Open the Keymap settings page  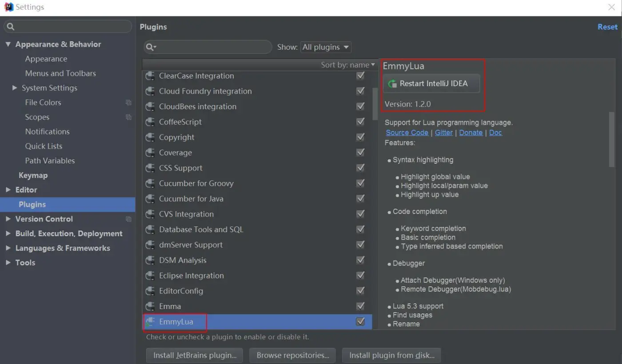(x=33, y=175)
